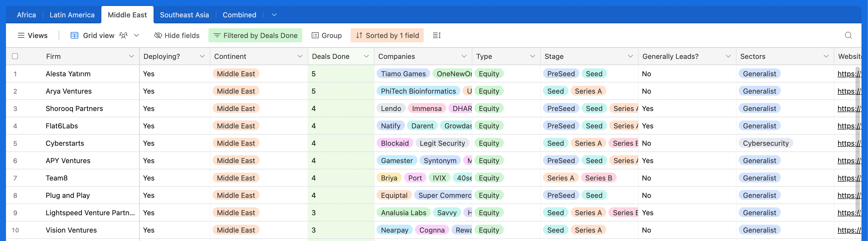
Task: Click the Hide fields button
Action: tap(177, 35)
